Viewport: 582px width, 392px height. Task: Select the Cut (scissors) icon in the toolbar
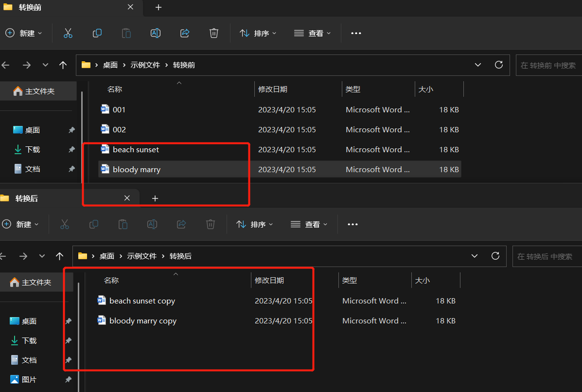pos(68,33)
